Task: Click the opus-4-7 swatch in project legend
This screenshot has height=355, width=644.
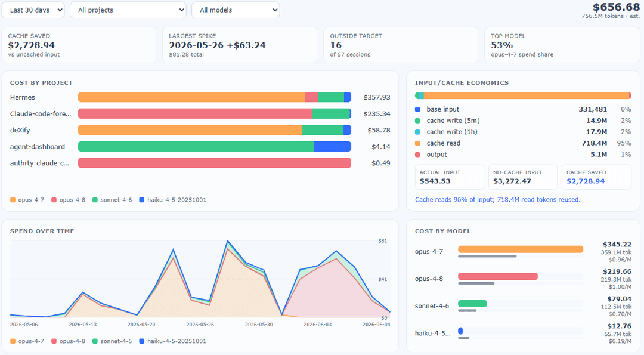Action: (x=13, y=200)
